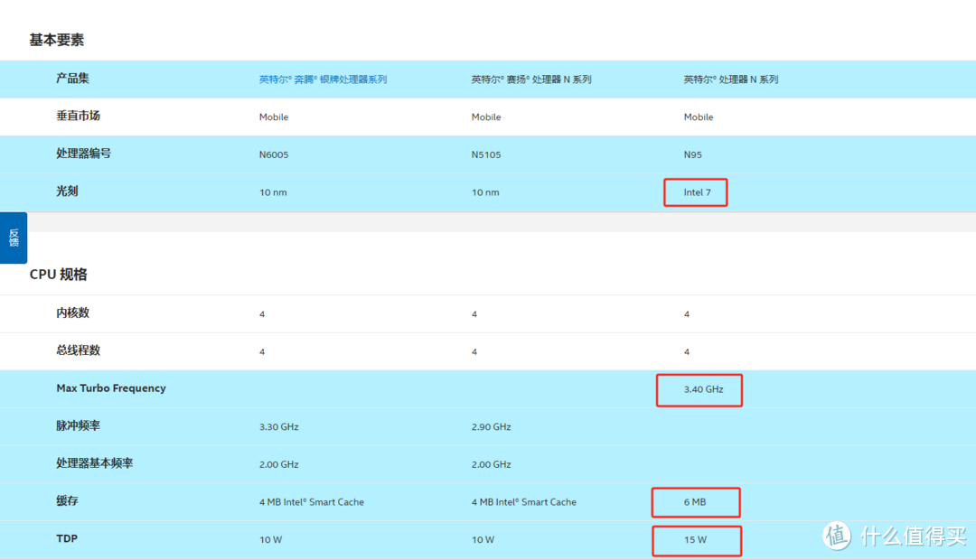Click the 缓存 row label
The height and width of the screenshot is (560, 976).
tap(67, 501)
